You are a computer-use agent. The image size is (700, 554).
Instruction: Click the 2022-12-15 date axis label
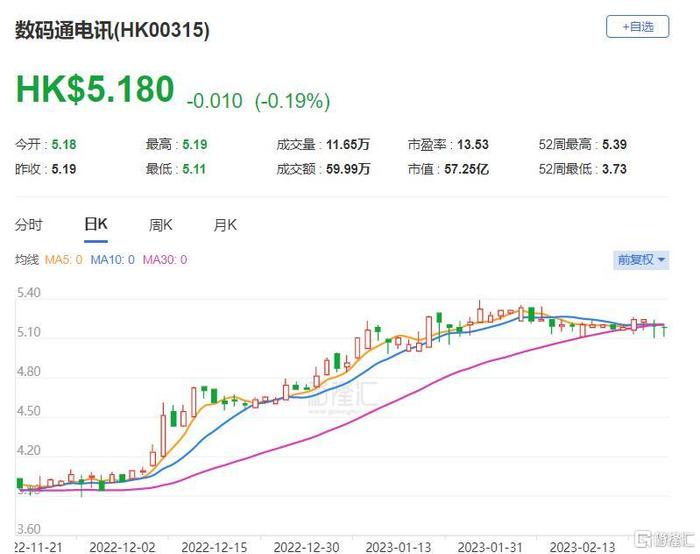click(214, 547)
